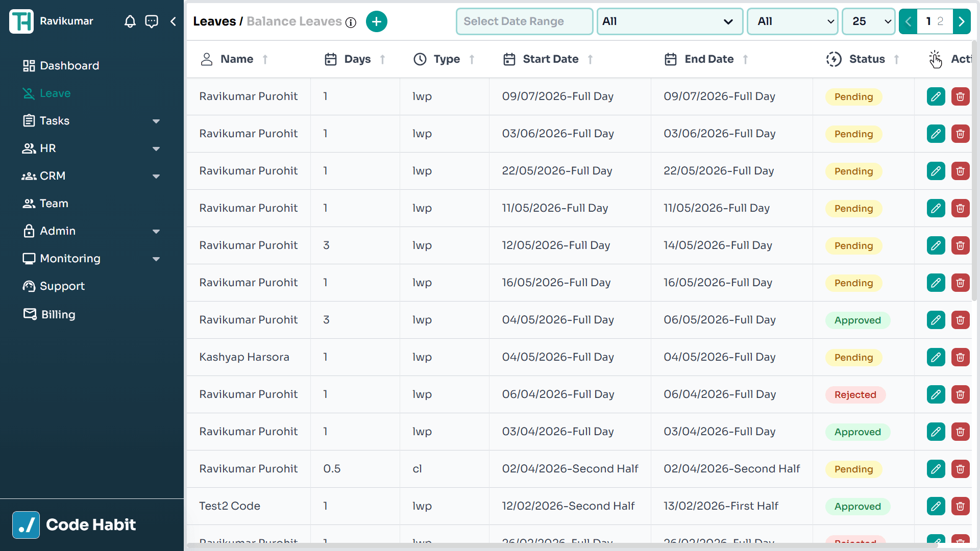Click the Approved status for Test2 Code
This screenshot has width=980, height=551.
click(857, 507)
